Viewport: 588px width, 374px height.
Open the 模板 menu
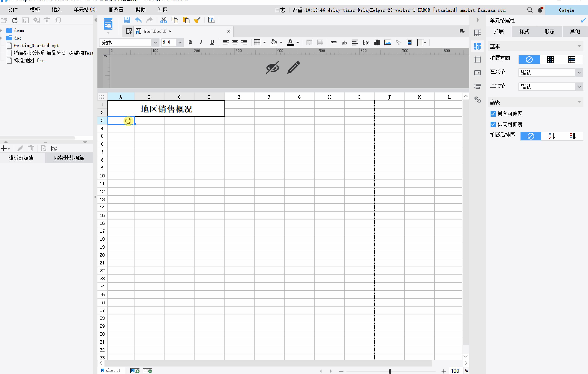[x=35, y=10]
